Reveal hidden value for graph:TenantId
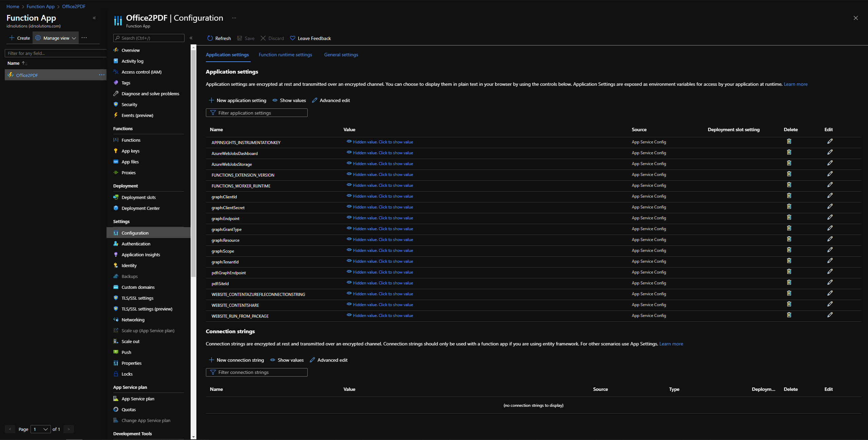 tap(383, 261)
